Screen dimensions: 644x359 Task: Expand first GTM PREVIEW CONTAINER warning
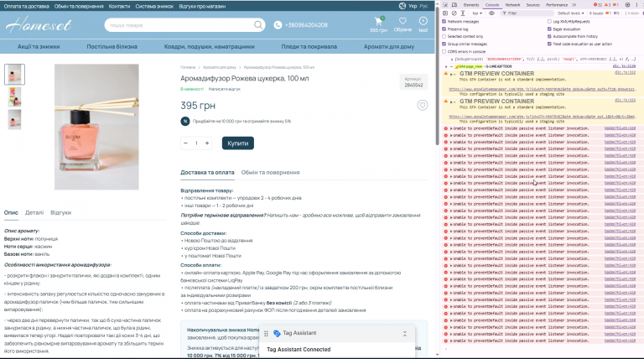[x=451, y=75]
